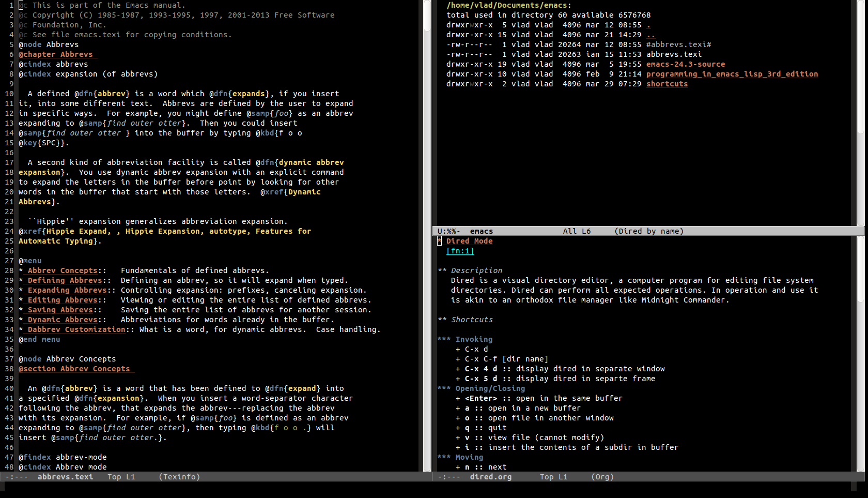Click the dired.org buffer name in mode line
Screen dimensions: 868x498
(x=491, y=477)
